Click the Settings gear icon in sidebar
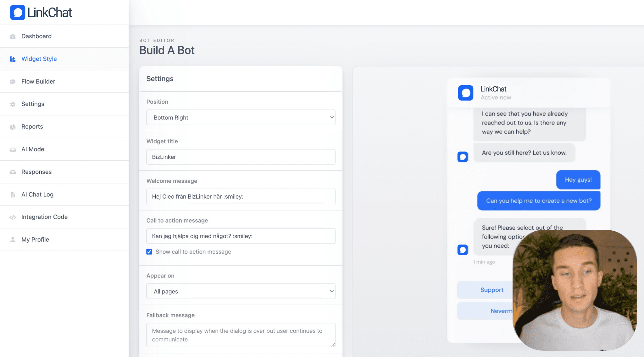This screenshot has height=357, width=644. pyautogui.click(x=13, y=104)
